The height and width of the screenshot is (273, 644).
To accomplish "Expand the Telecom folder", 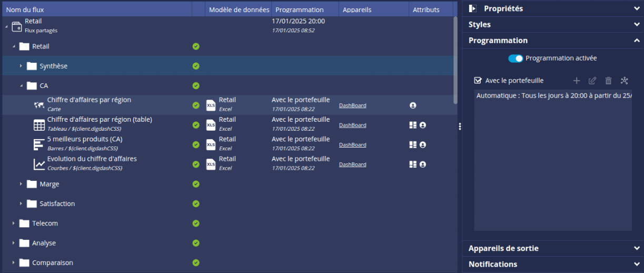I will [14, 223].
